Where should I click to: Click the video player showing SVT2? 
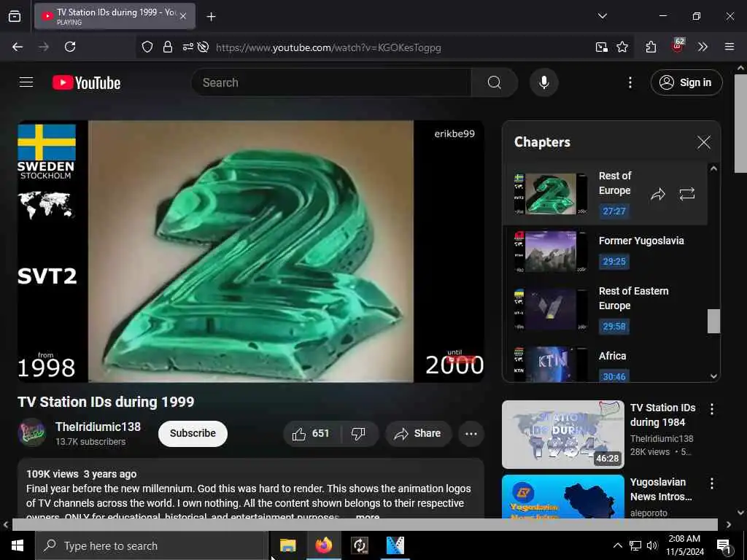point(251,251)
